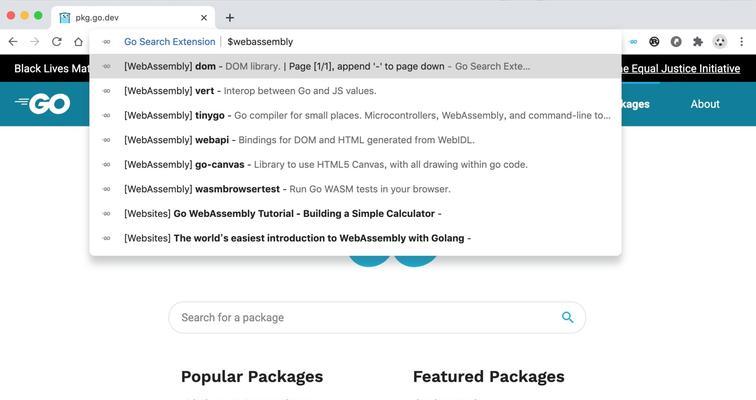Click the 'Featured Packages' heading
Screen dimensions: 756x400
click(x=488, y=376)
